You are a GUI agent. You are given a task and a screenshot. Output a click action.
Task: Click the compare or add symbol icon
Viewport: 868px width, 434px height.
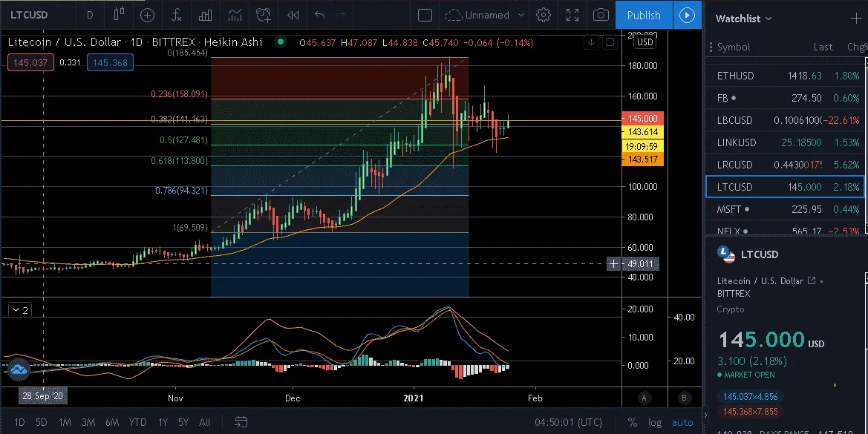click(147, 15)
